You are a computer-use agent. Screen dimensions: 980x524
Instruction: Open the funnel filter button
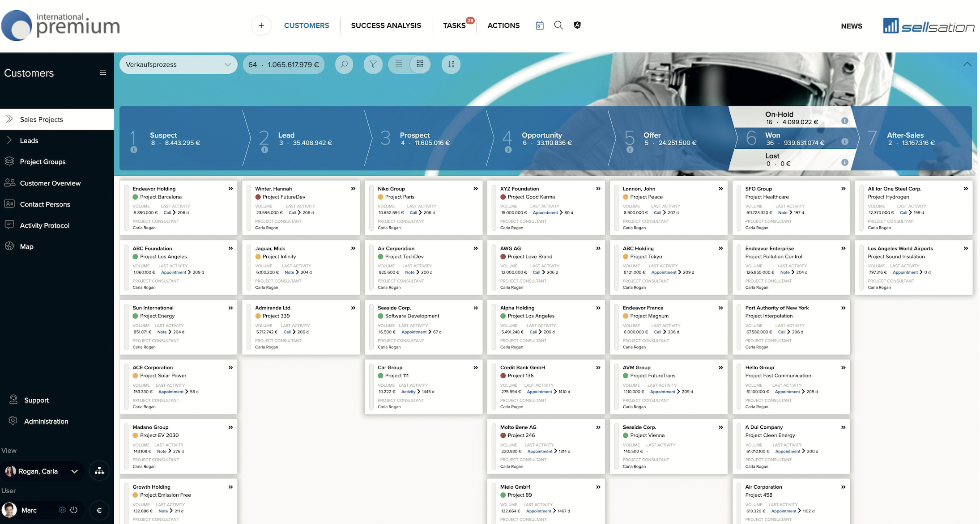(x=373, y=64)
